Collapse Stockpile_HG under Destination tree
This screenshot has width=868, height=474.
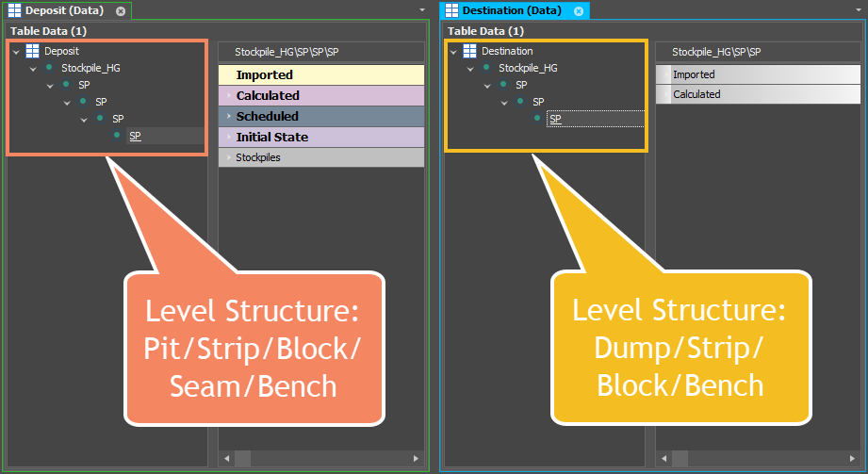click(x=470, y=69)
